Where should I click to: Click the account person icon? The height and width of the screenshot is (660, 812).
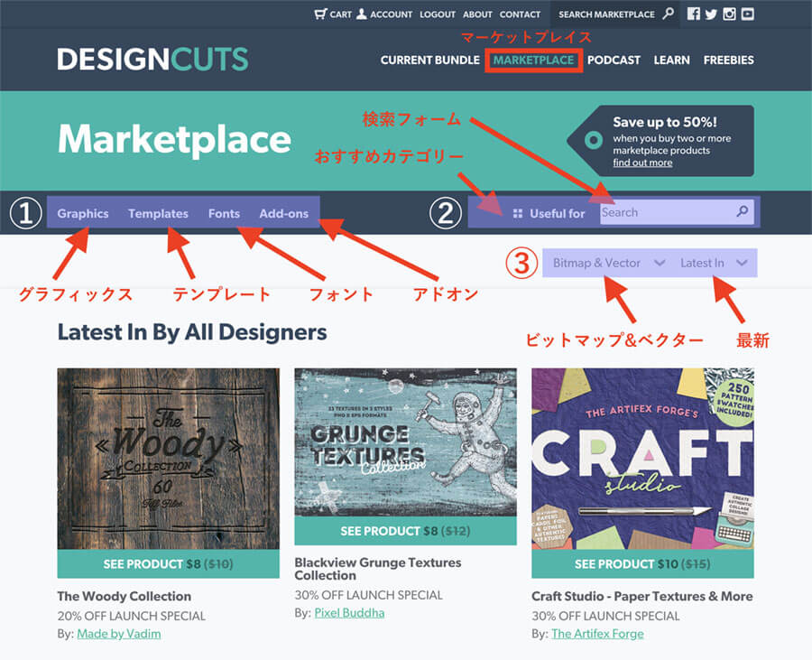point(362,14)
